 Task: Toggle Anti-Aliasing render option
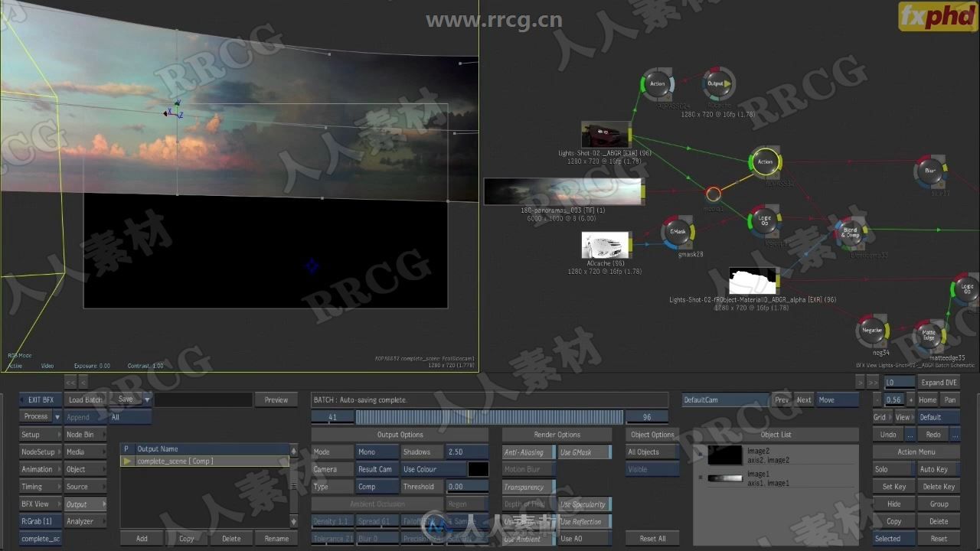529,452
